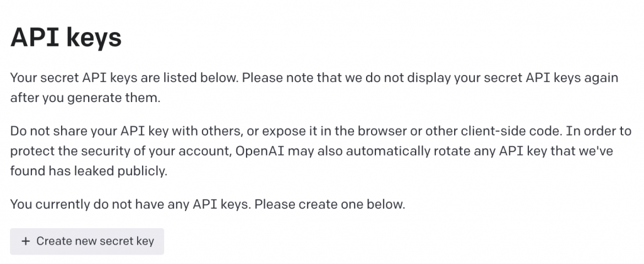Click the plus icon on the create key button
This screenshot has width=644, height=264.
26,241
